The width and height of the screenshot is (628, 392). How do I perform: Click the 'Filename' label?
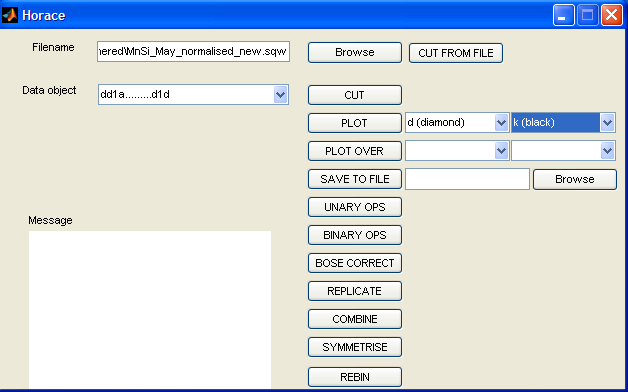(x=53, y=47)
